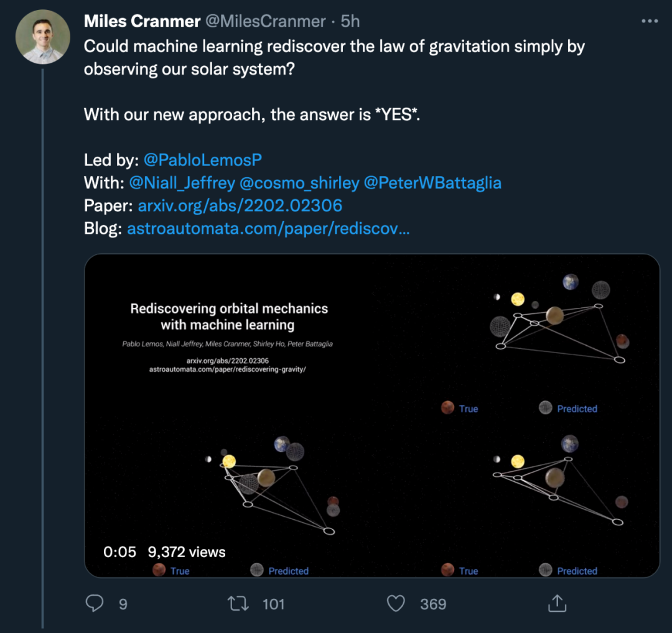This screenshot has height=633, width=672.
Task: Play the orbital mechanics video
Action: point(371,415)
